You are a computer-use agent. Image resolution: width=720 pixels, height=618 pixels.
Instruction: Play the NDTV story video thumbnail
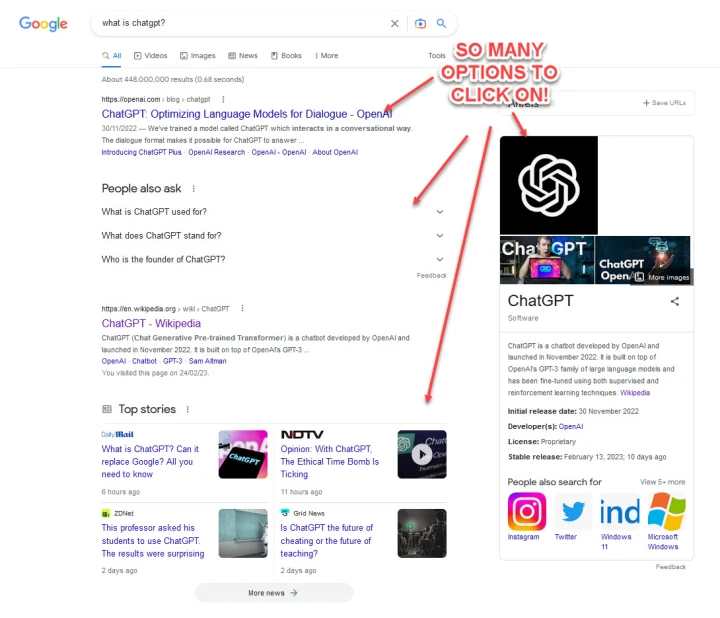tap(422, 455)
